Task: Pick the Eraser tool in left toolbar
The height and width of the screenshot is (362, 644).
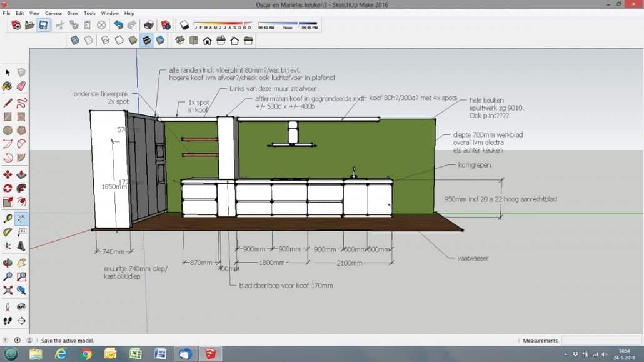Action: tap(21, 87)
